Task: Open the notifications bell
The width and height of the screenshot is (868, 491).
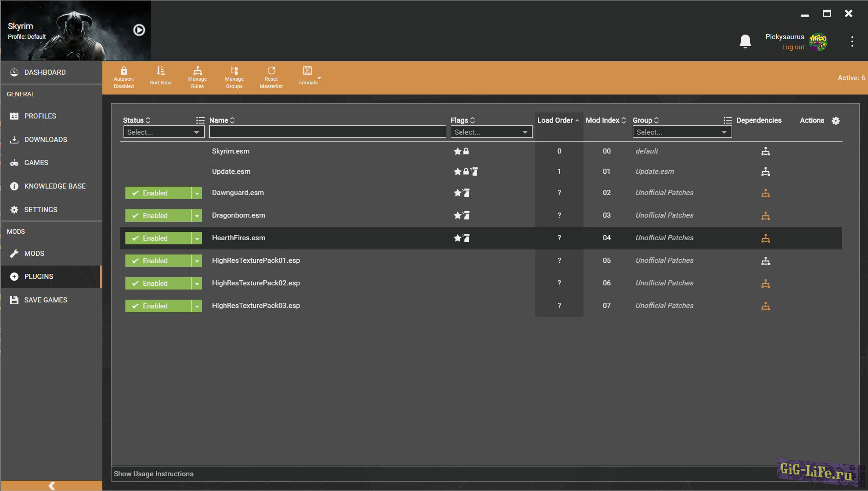Action: click(745, 41)
